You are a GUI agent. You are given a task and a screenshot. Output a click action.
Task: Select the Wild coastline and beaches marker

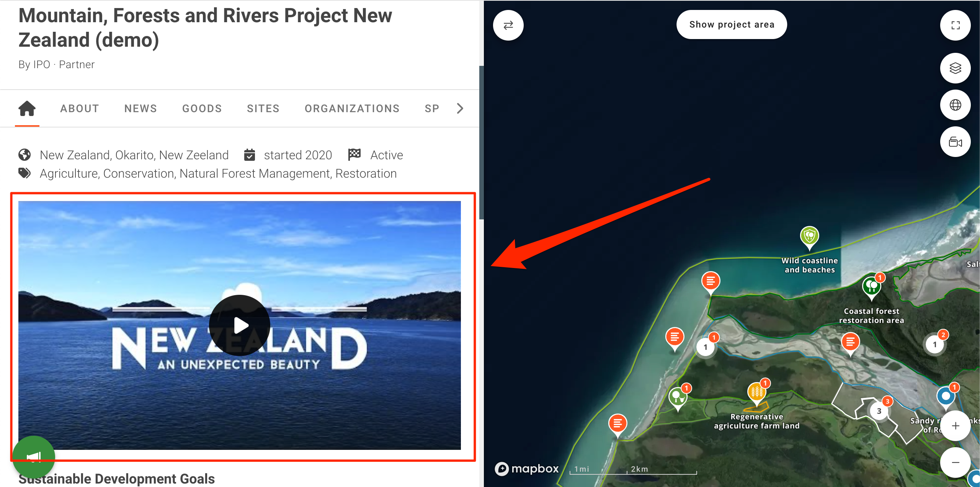click(809, 237)
